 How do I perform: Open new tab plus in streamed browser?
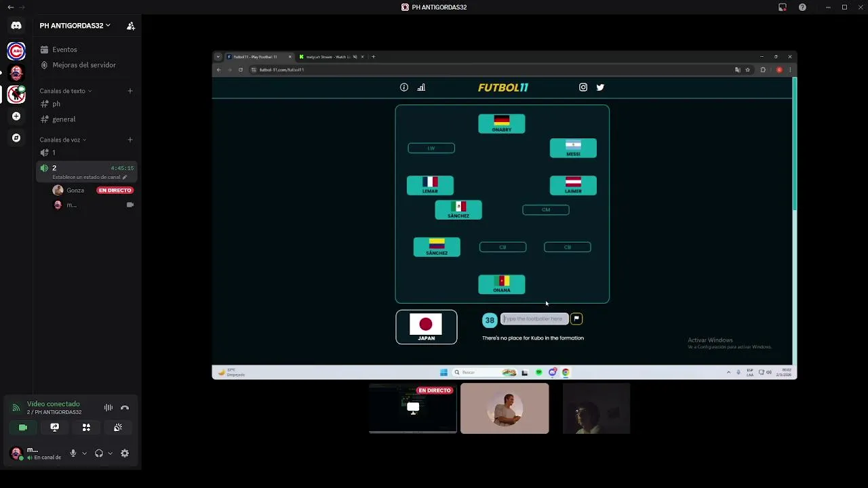click(373, 57)
